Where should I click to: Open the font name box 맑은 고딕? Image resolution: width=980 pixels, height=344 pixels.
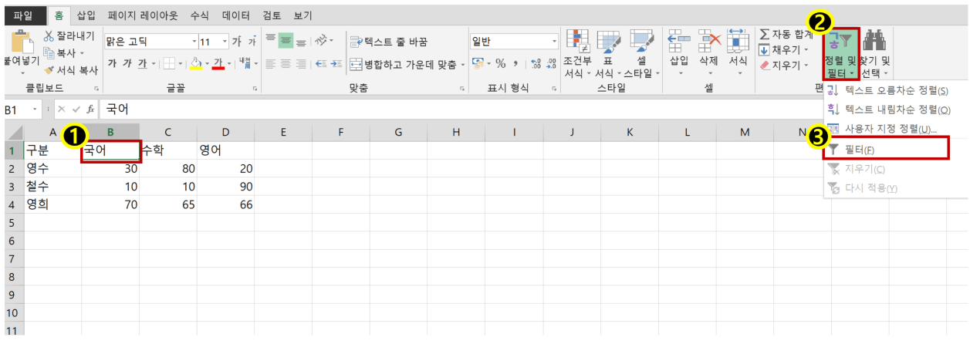(x=150, y=41)
